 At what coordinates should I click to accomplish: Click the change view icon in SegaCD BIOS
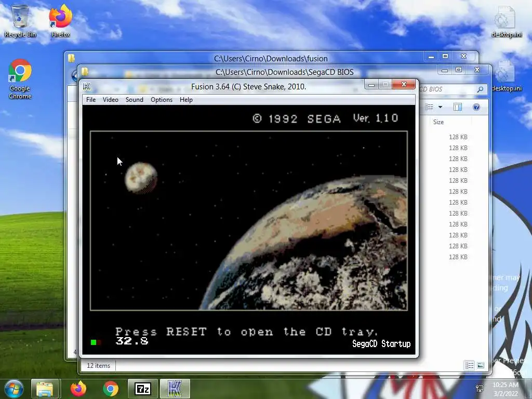coord(429,107)
